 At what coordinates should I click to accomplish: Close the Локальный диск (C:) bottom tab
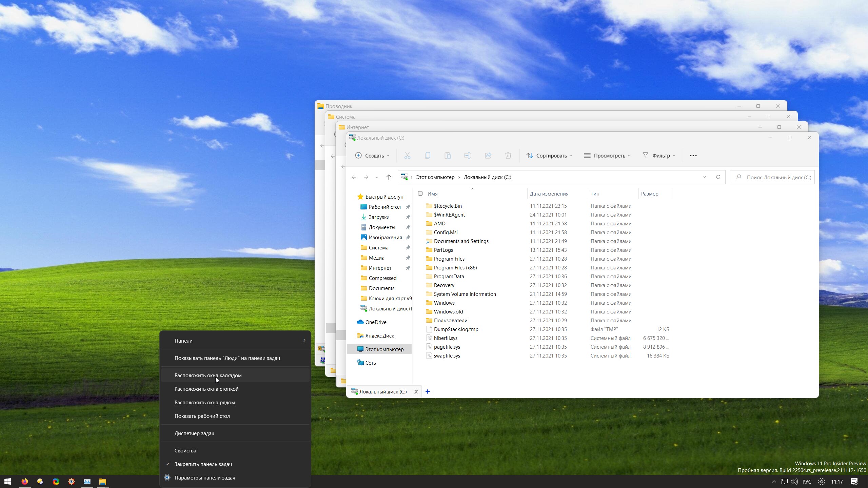coord(416,392)
